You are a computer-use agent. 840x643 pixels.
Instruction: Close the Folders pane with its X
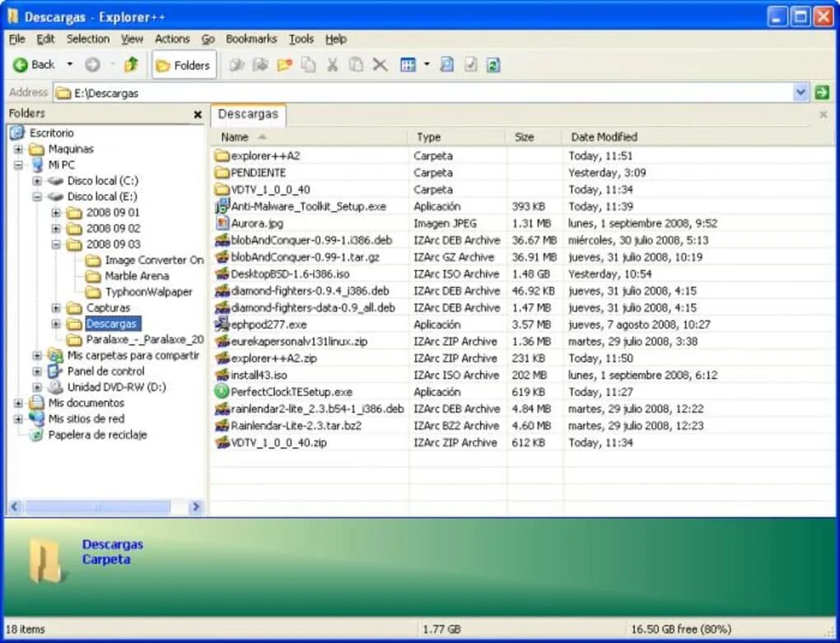[198, 114]
